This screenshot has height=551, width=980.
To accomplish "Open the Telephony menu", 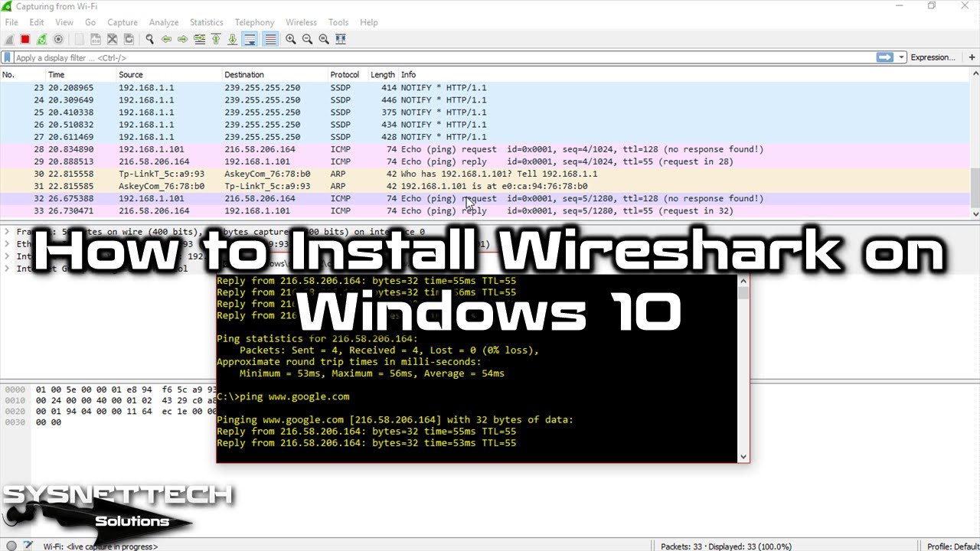I will pyautogui.click(x=254, y=22).
